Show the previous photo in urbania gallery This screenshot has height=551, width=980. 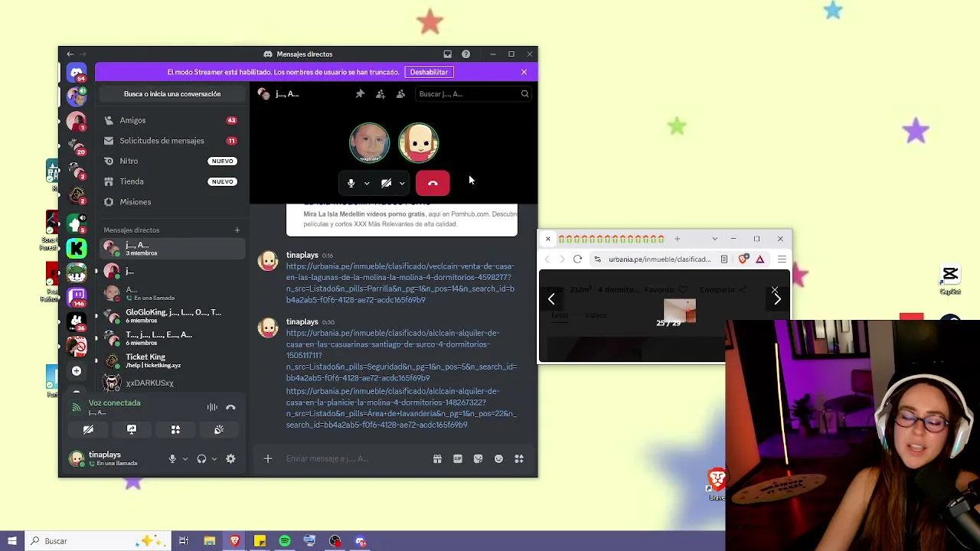point(551,299)
